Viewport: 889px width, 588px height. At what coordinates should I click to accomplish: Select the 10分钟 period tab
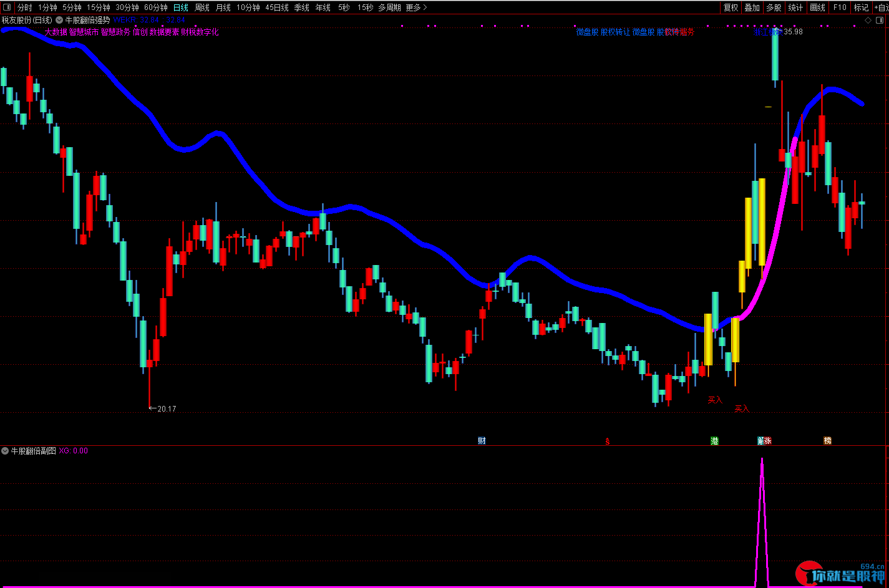pos(248,7)
